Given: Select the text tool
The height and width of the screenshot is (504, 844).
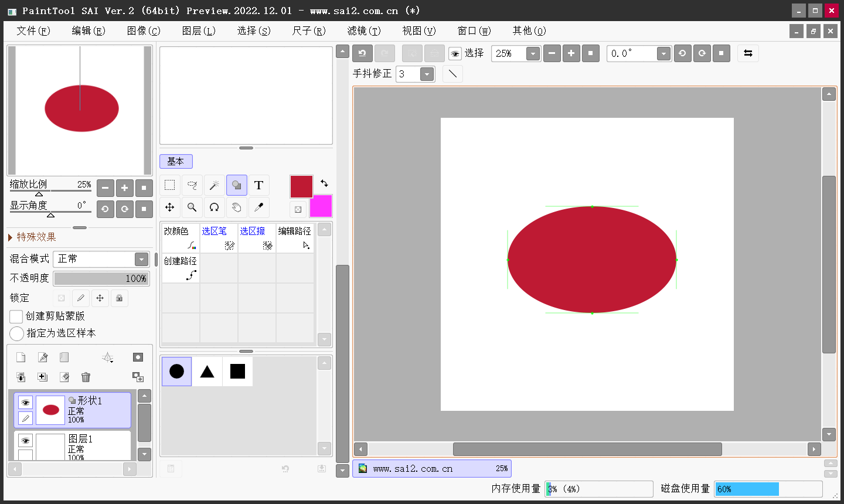Looking at the screenshot, I should 259,185.
